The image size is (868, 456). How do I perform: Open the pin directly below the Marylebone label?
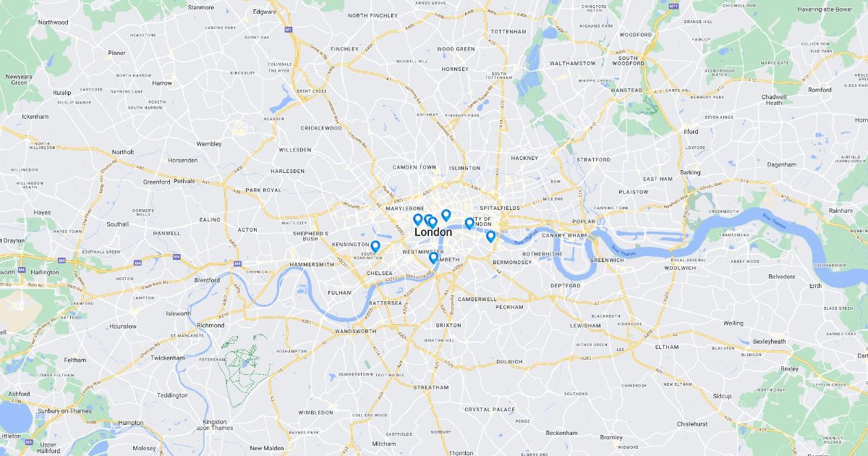(x=417, y=219)
